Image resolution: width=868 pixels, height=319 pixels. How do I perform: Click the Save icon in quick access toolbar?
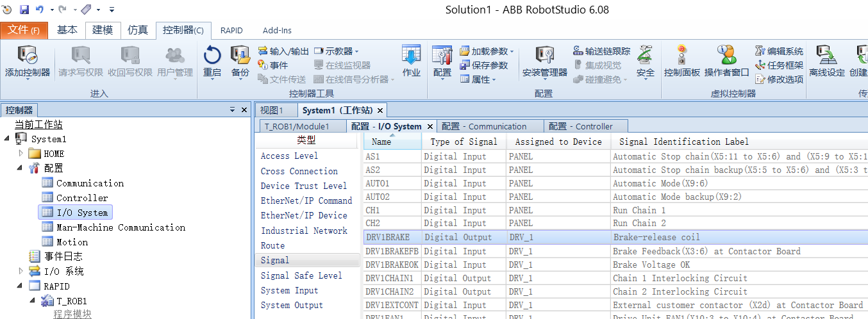24,10
